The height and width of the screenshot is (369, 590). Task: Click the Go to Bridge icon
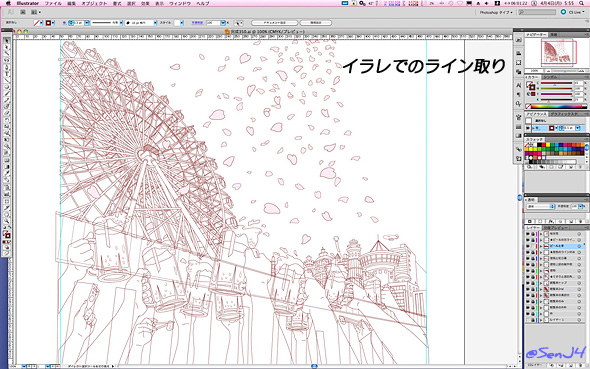click(x=23, y=12)
